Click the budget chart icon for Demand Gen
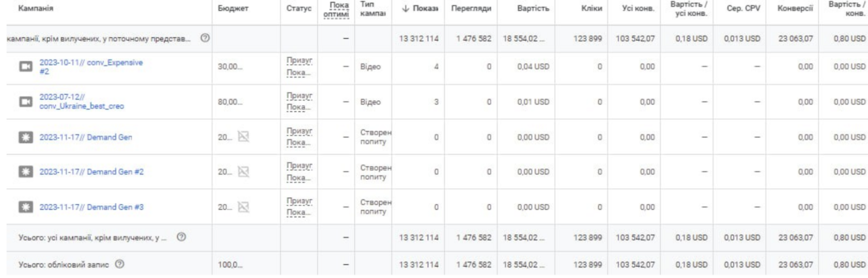Image resolution: width=868 pixels, height=278 pixels. [x=243, y=137]
